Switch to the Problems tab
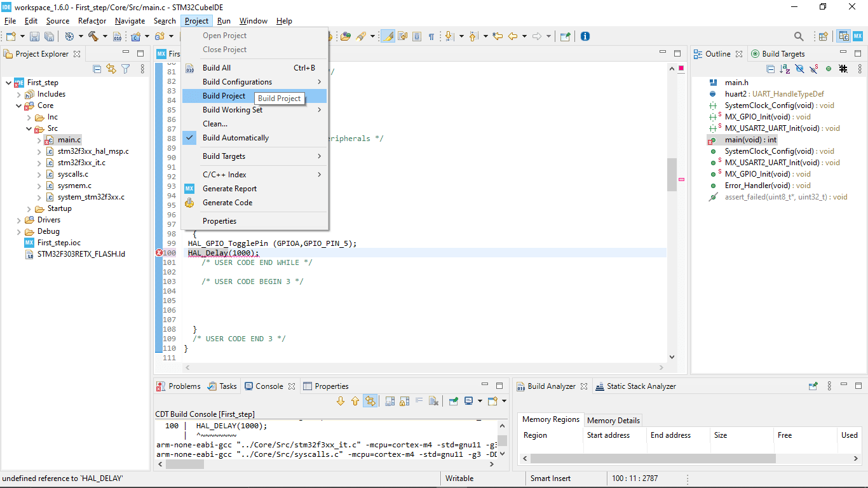Image resolution: width=868 pixels, height=488 pixels. 178,386
